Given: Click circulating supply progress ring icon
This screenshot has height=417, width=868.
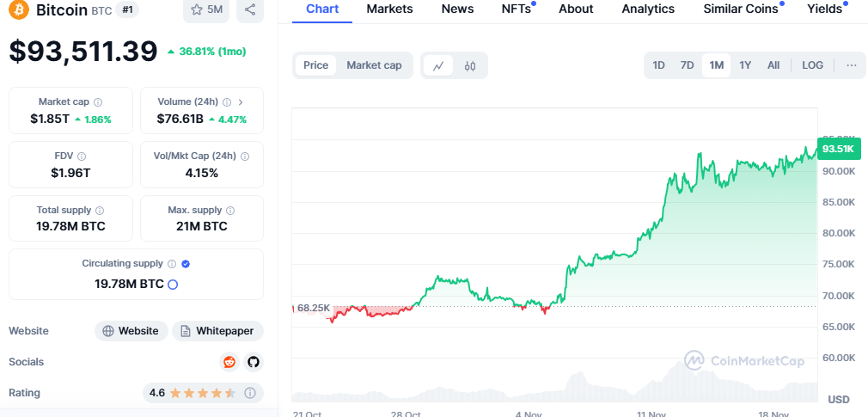Looking at the screenshot, I should (173, 285).
